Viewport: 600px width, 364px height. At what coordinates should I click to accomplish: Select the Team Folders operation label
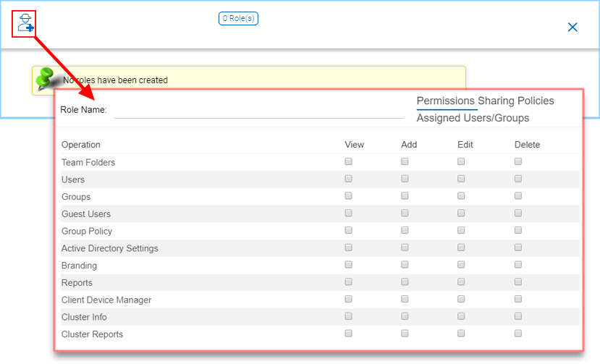88,162
